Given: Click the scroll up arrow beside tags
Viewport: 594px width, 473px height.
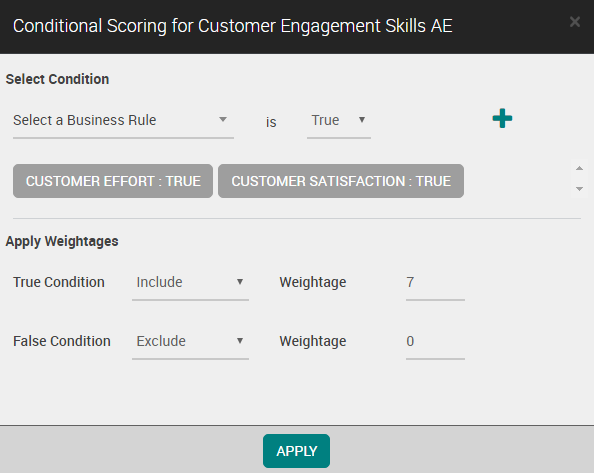Looking at the screenshot, I should pyautogui.click(x=579, y=168).
